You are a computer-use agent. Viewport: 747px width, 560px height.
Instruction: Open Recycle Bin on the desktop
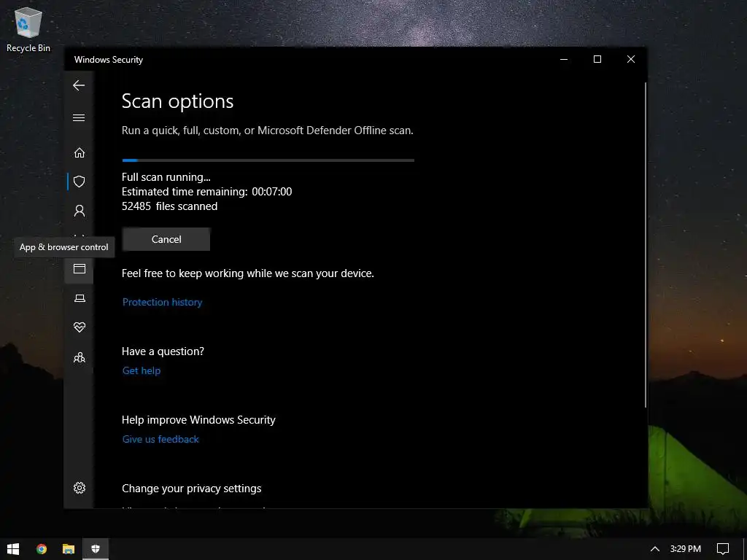point(28,29)
